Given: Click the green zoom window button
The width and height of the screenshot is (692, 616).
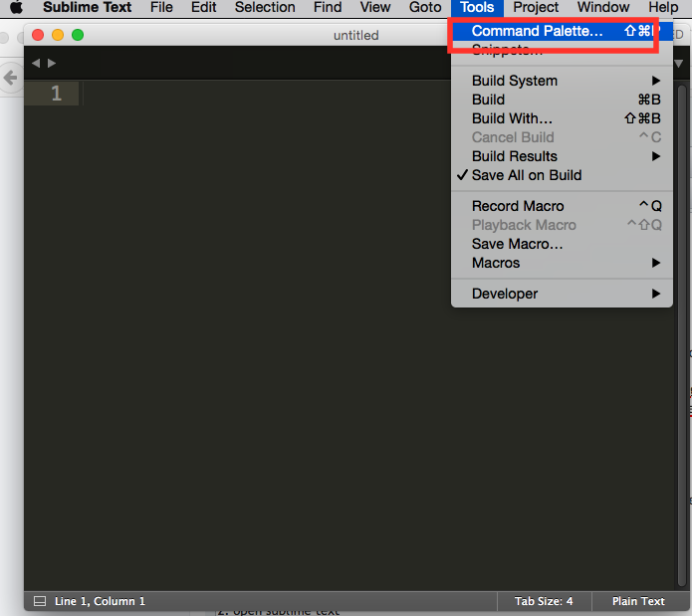Looking at the screenshot, I should (x=78, y=35).
